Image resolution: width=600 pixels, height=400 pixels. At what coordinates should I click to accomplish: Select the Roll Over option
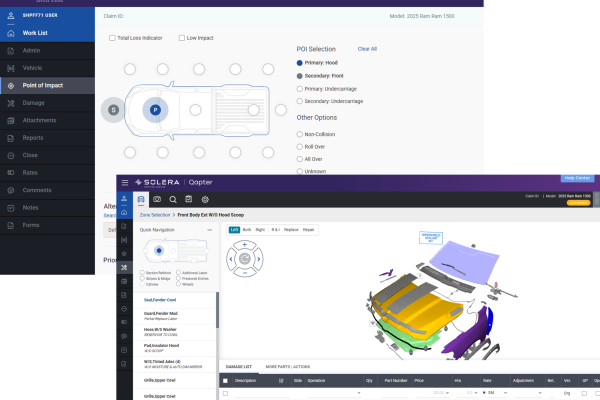[x=300, y=146]
